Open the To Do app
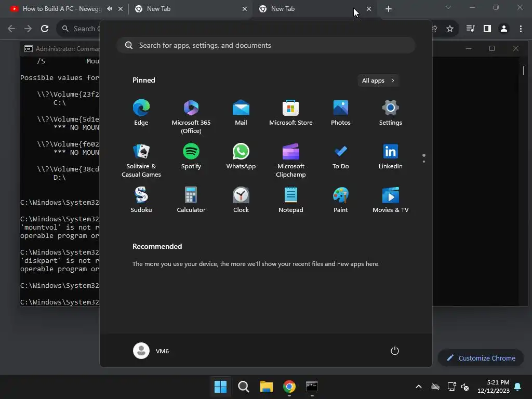Viewport: 532px width, 399px height. click(341, 157)
